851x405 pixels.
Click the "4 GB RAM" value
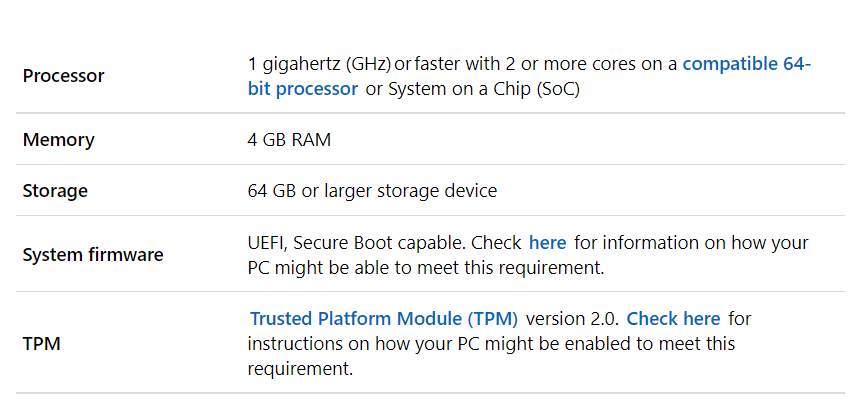tap(289, 140)
